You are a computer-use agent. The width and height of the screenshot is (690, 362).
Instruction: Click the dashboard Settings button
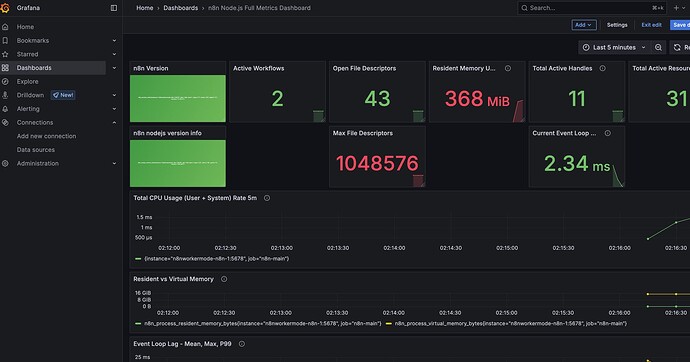[617, 25]
